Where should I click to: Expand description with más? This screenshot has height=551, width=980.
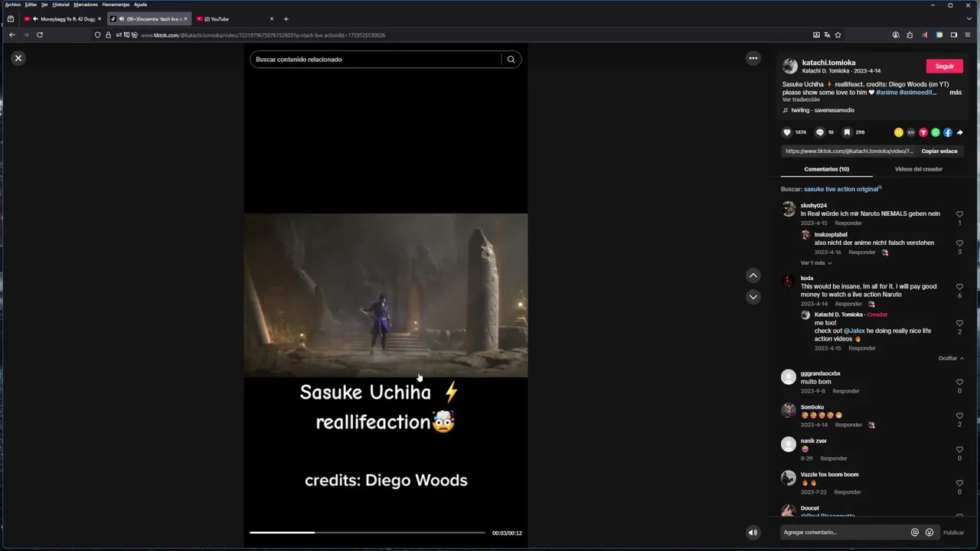955,93
